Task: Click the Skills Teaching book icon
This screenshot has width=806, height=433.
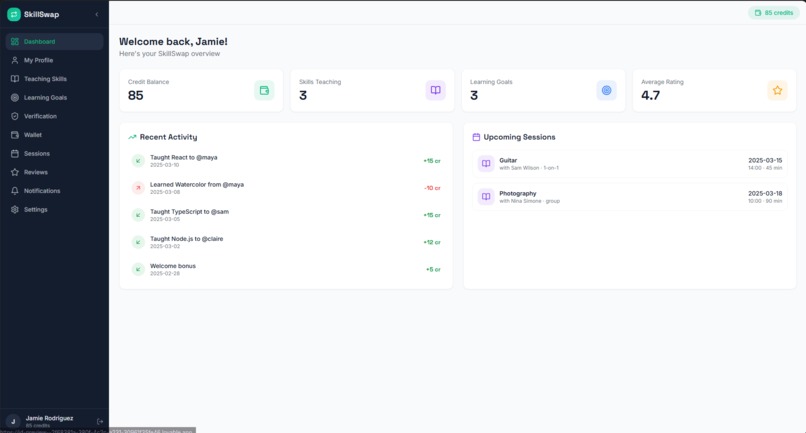Action: point(435,91)
